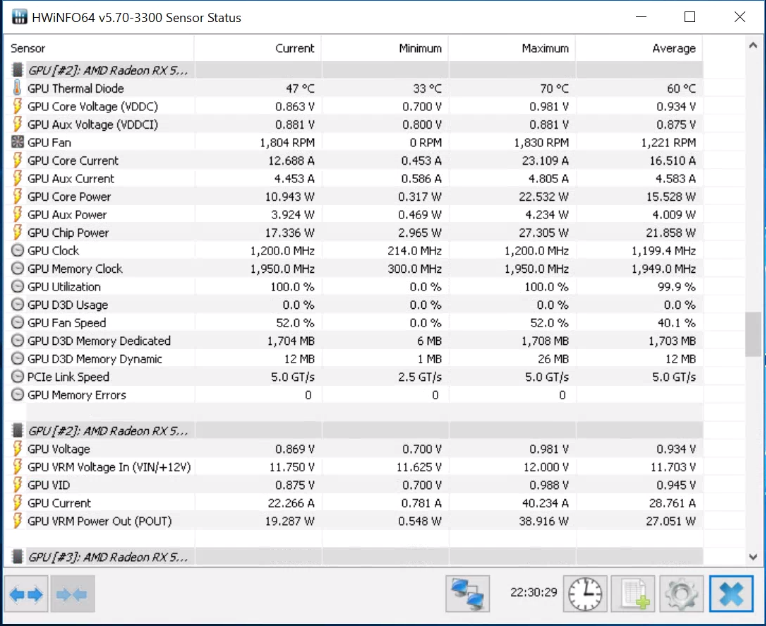Click the scrollbar up arrow

click(753, 45)
